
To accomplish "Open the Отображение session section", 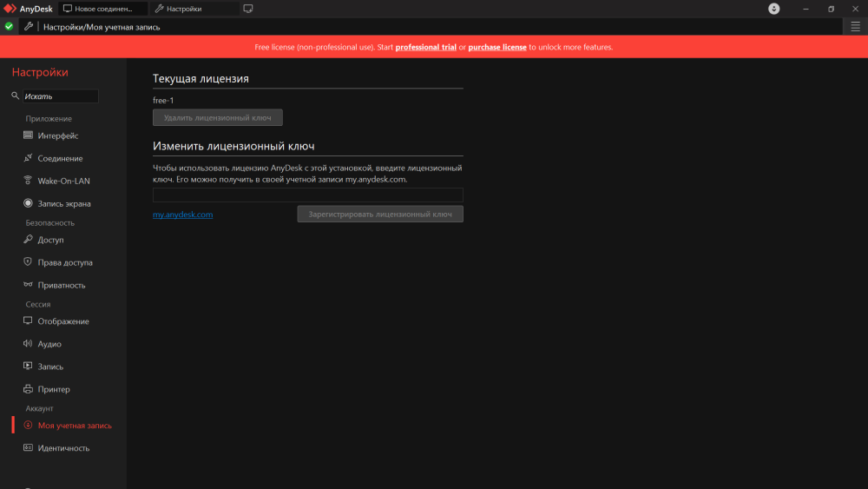I will (x=63, y=321).
